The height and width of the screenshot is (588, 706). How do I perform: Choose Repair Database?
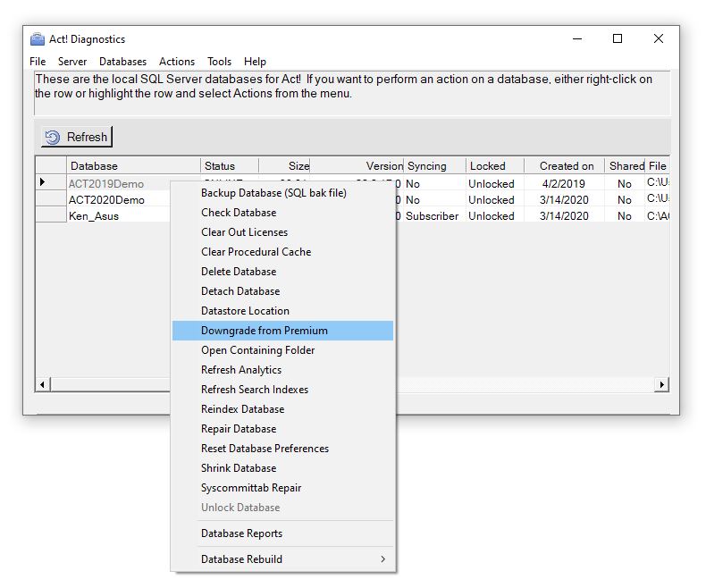282,429
